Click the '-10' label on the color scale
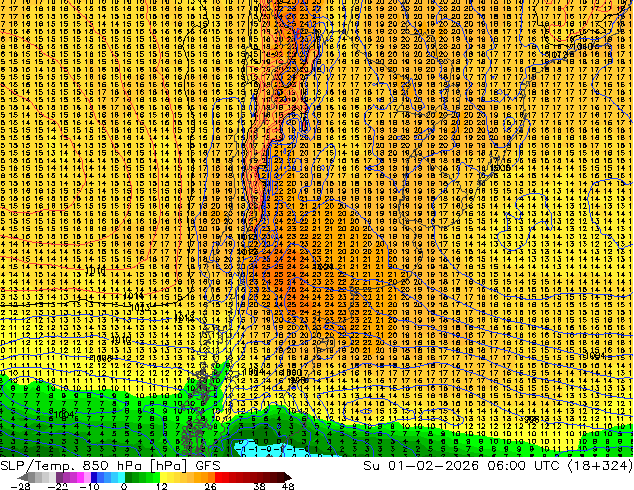The width and height of the screenshot is (634, 490). tap(89, 486)
